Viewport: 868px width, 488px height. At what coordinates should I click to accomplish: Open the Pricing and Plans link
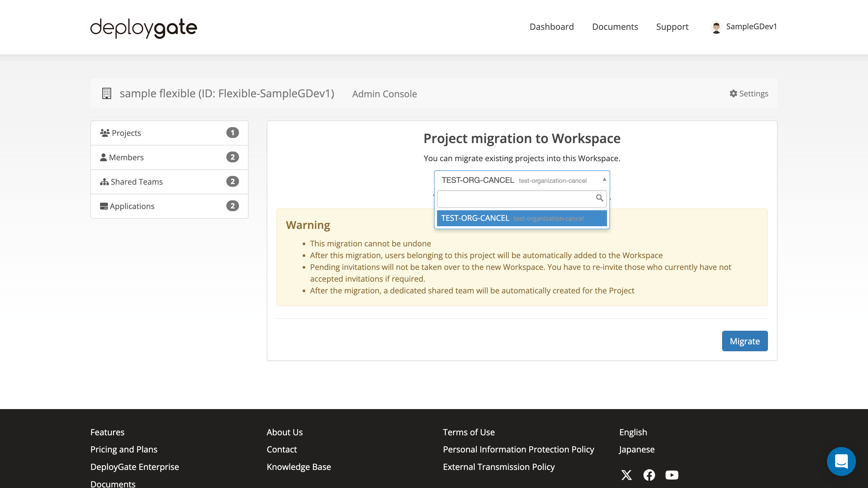[124, 449]
